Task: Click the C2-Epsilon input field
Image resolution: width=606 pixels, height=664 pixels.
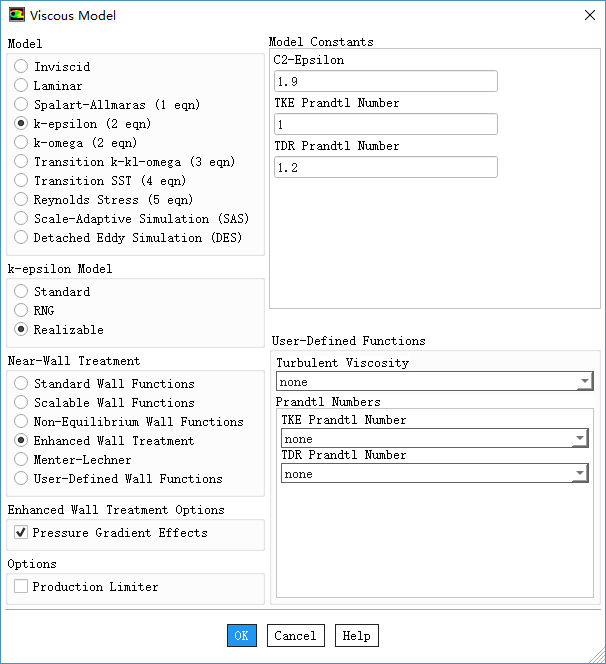Action: [x=385, y=82]
